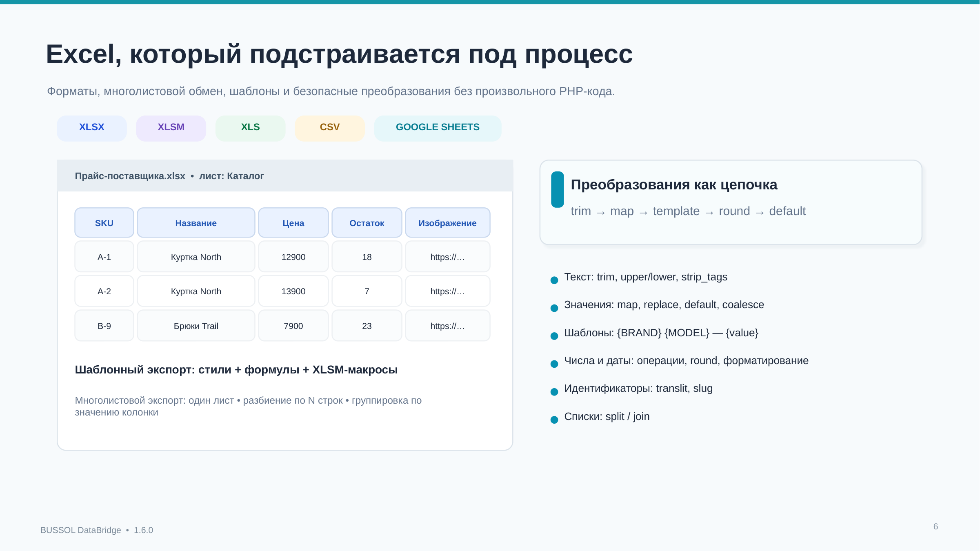Click the SKU column header

point(104,223)
